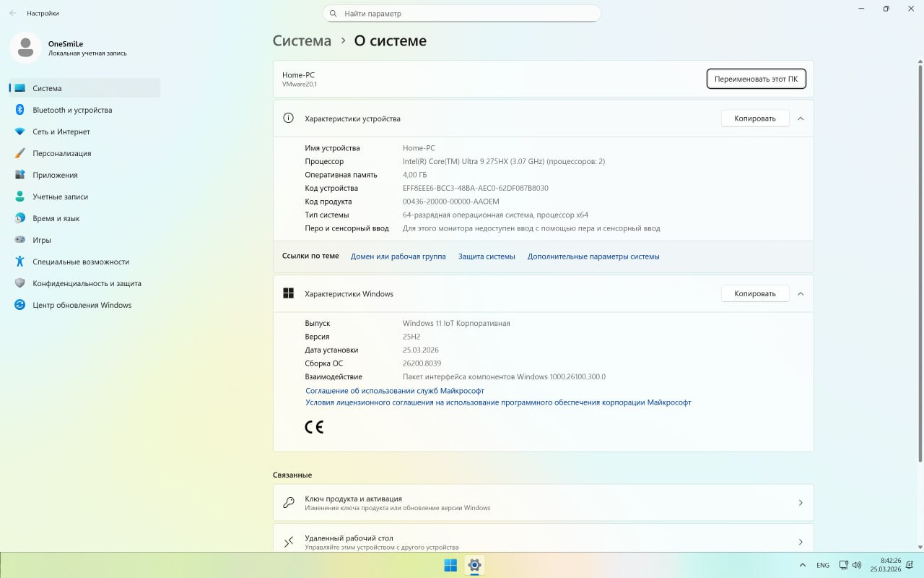
Task: Click the remote desktop icon in Удаленный рабочий стол
Action: coord(289,542)
